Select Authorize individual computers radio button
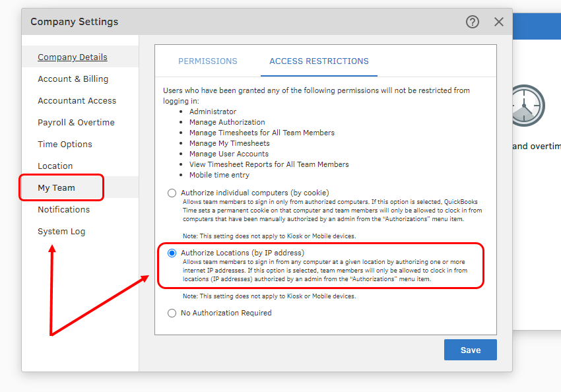This screenshot has height=392, width=561. [172, 193]
